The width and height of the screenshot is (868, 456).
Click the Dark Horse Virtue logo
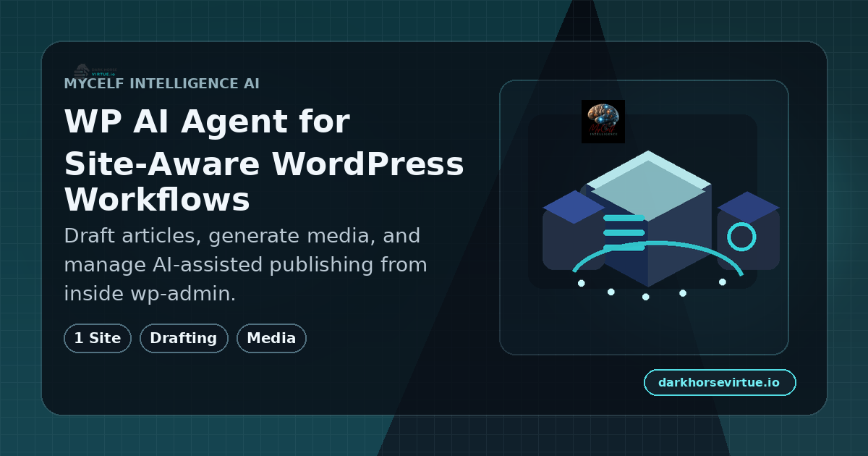coord(95,70)
